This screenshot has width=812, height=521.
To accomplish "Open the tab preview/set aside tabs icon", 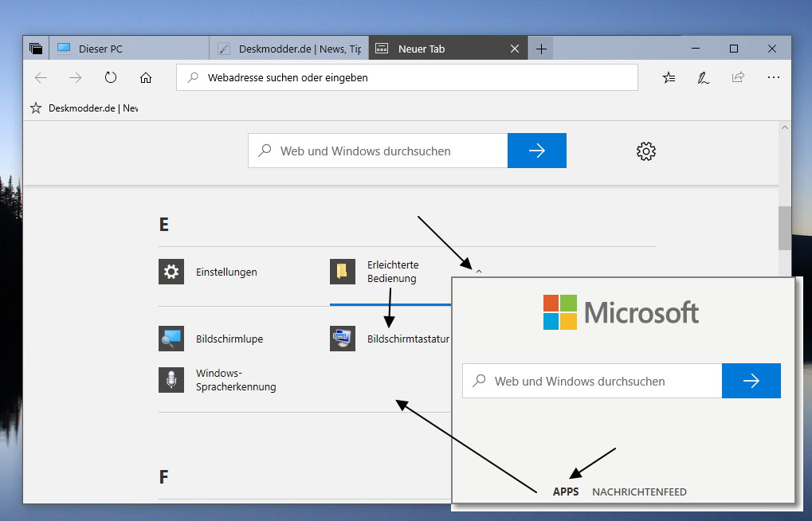I will pyautogui.click(x=36, y=49).
